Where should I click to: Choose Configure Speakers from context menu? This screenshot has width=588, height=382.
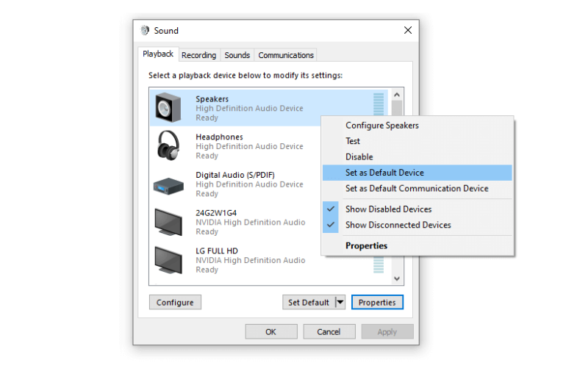click(417, 126)
